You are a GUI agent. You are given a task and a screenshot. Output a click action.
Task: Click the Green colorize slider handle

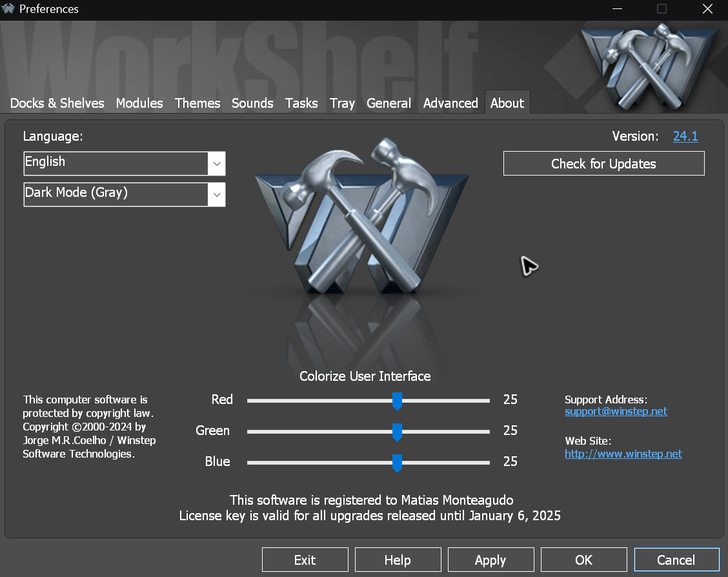click(x=398, y=432)
